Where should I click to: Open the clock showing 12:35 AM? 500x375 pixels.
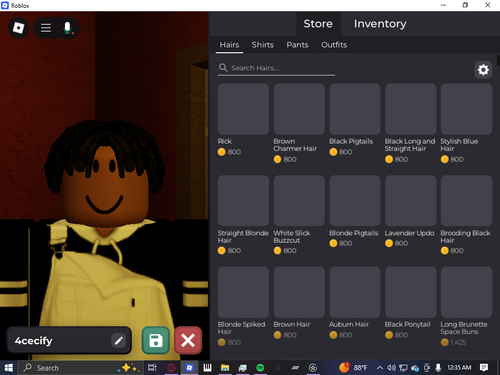[459, 368]
